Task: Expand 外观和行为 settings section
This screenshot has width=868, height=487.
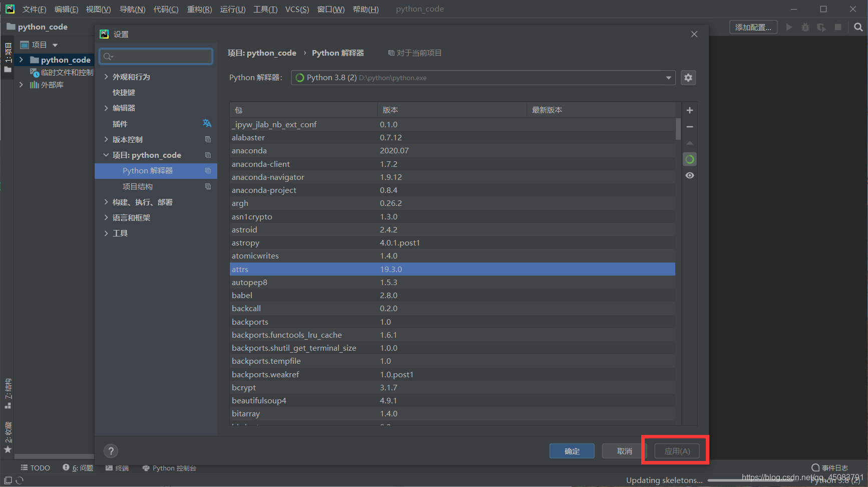Action: (106, 77)
